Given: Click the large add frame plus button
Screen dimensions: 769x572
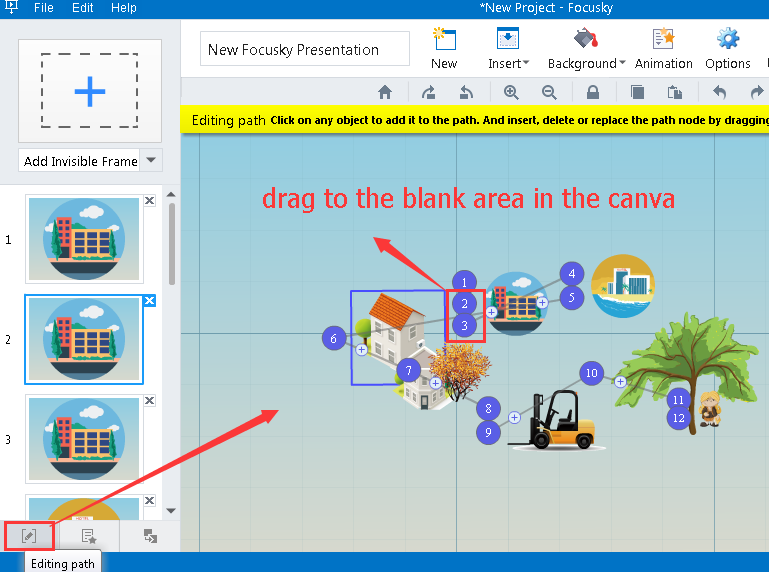Looking at the screenshot, I should (90, 92).
